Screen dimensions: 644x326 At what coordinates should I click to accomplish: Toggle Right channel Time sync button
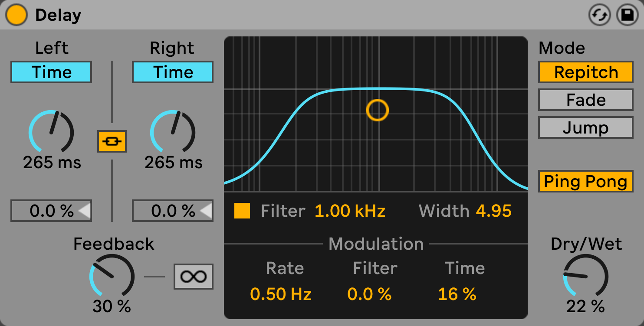pyautogui.click(x=173, y=72)
